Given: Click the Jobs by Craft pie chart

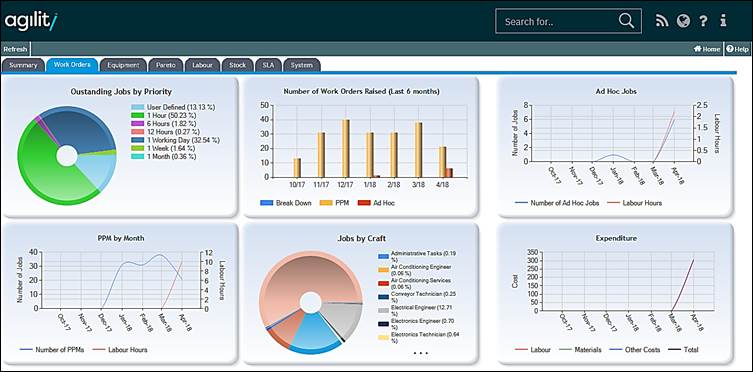Looking at the screenshot, I should click(x=311, y=302).
